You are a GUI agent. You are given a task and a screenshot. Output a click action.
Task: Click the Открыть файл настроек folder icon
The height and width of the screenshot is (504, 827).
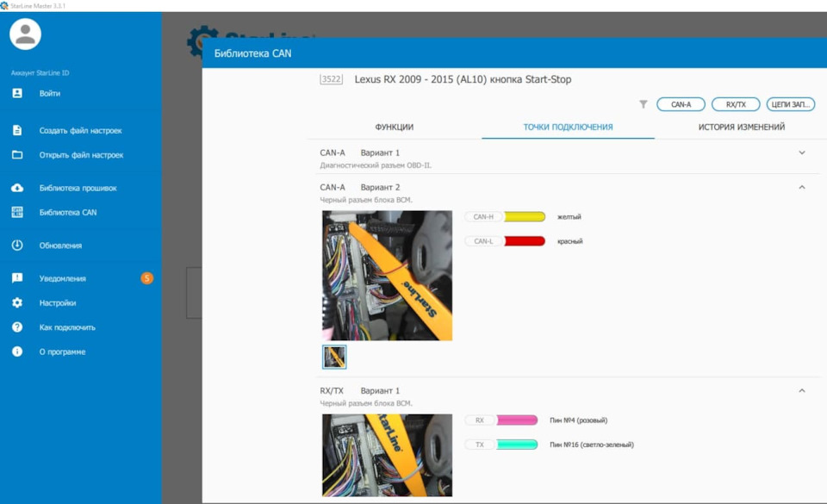point(17,155)
